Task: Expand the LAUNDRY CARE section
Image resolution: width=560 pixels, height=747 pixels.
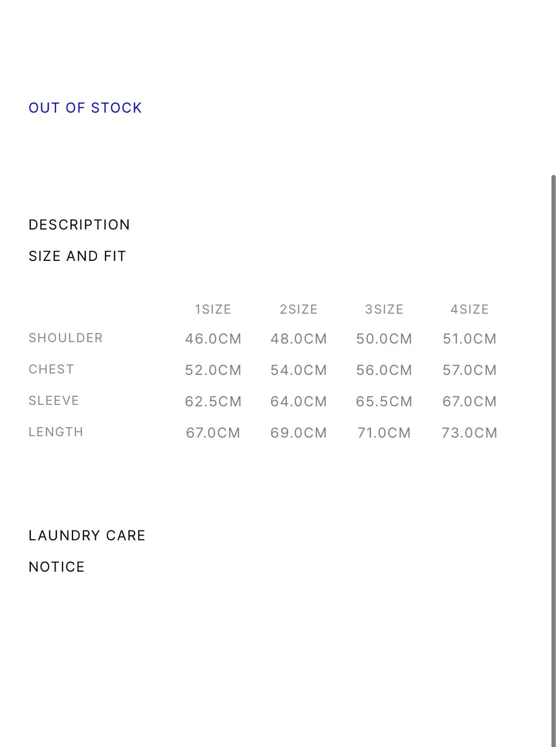Action: pos(87,535)
